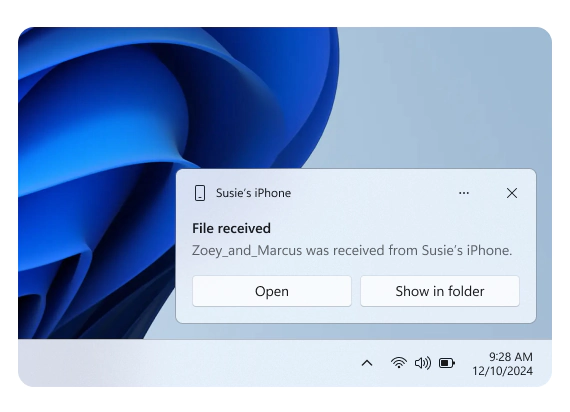Click message 'Zoey_and_Marcus was received' text
570x412 pixels.
tap(352, 251)
